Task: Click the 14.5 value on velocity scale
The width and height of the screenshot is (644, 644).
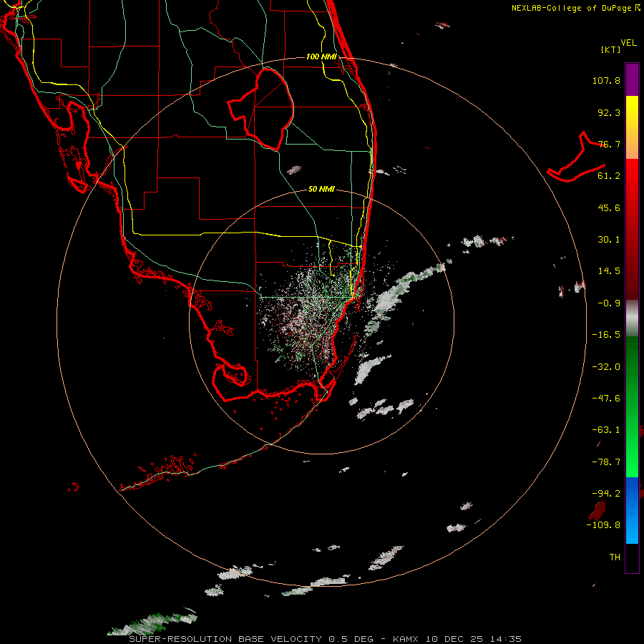Action: [x=609, y=271]
